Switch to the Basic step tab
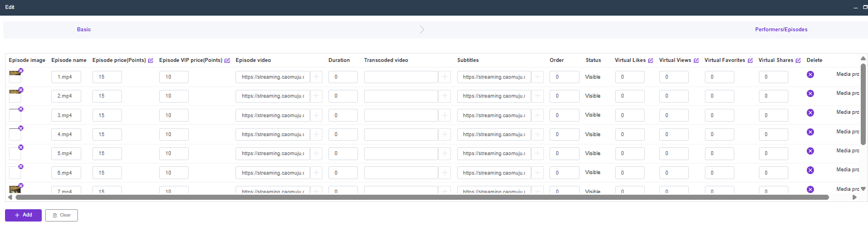 click(x=84, y=30)
